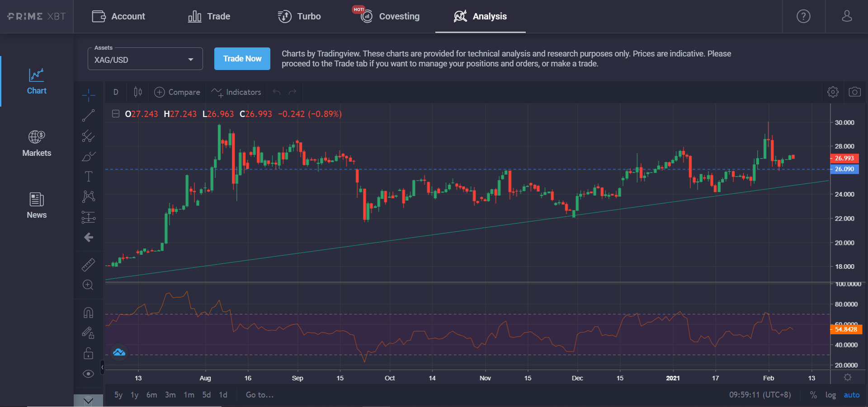868x407 pixels.
Task: Open chart settings gear
Action: [x=833, y=92]
